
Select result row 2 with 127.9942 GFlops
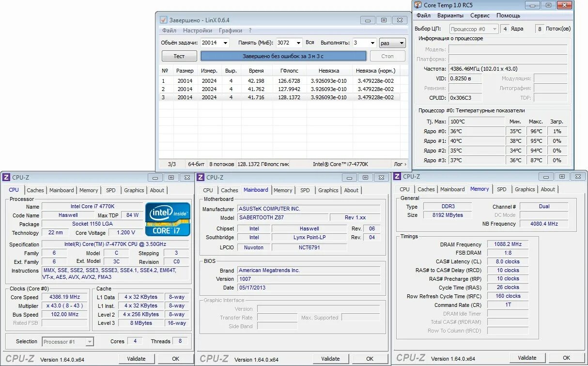pos(280,89)
